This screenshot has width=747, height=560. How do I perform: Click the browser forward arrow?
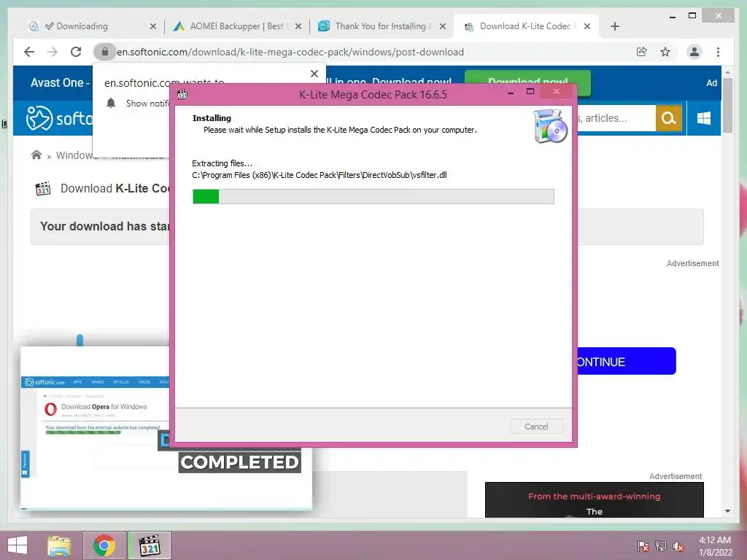(53, 52)
